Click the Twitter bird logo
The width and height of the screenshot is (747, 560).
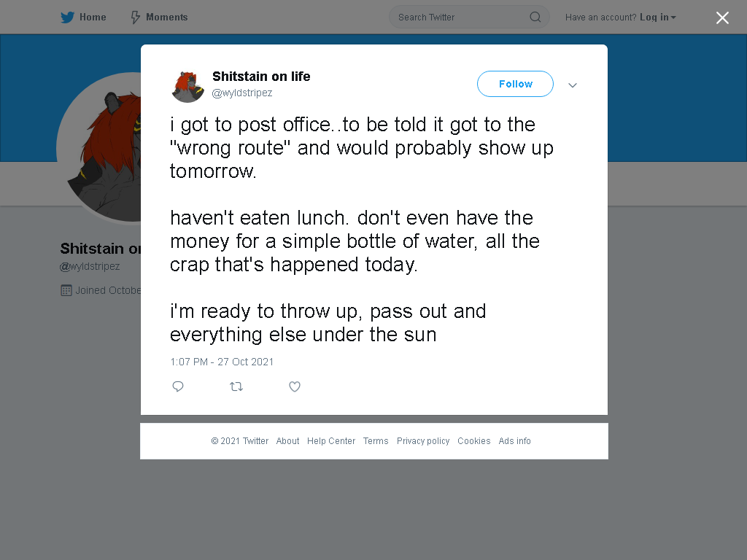[67, 17]
